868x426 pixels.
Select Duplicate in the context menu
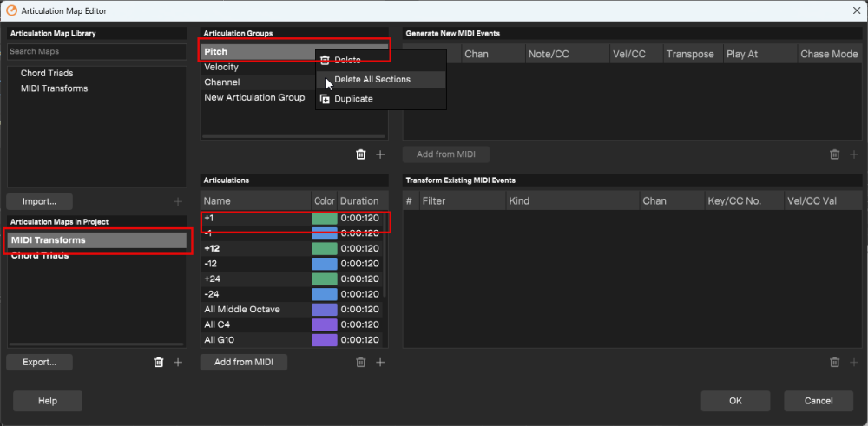353,99
